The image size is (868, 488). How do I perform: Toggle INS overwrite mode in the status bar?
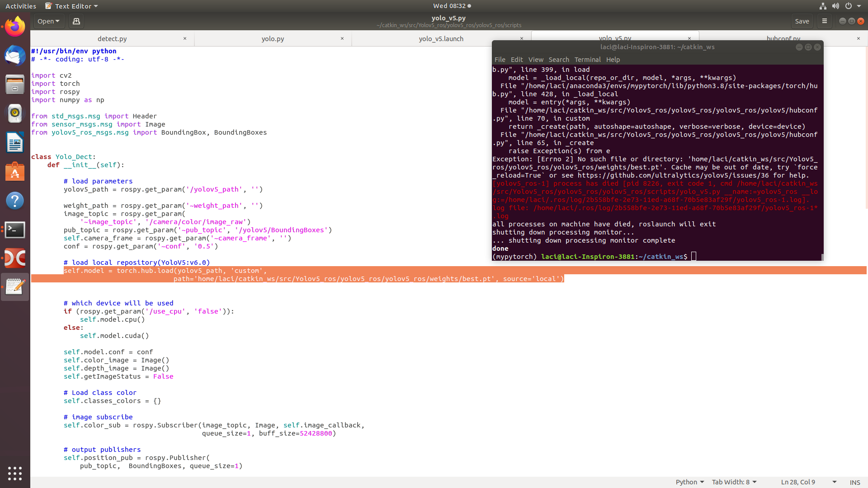point(855,482)
